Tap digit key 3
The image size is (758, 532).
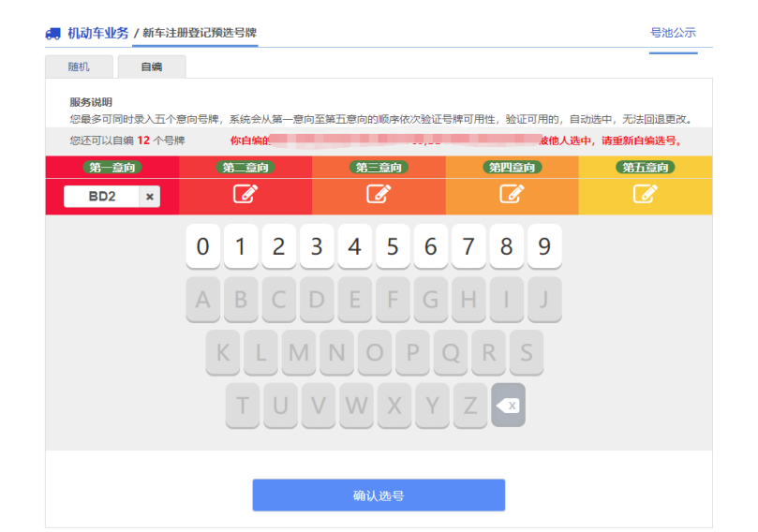click(317, 246)
